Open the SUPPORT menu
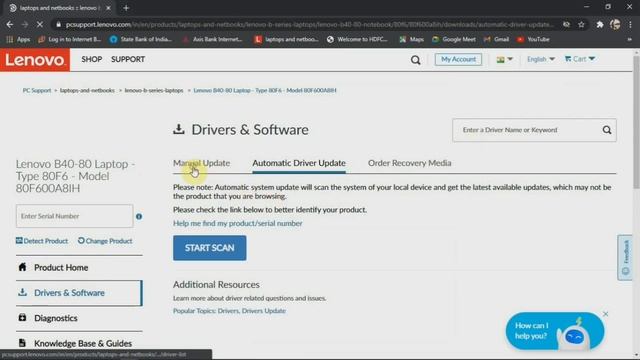Screen dimensions: 640x360 [128, 59]
